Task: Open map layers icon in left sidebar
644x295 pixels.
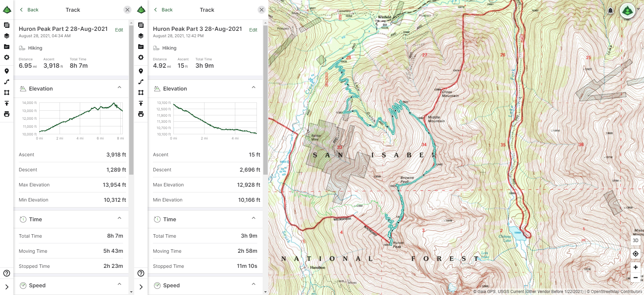Action: click(7, 36)
